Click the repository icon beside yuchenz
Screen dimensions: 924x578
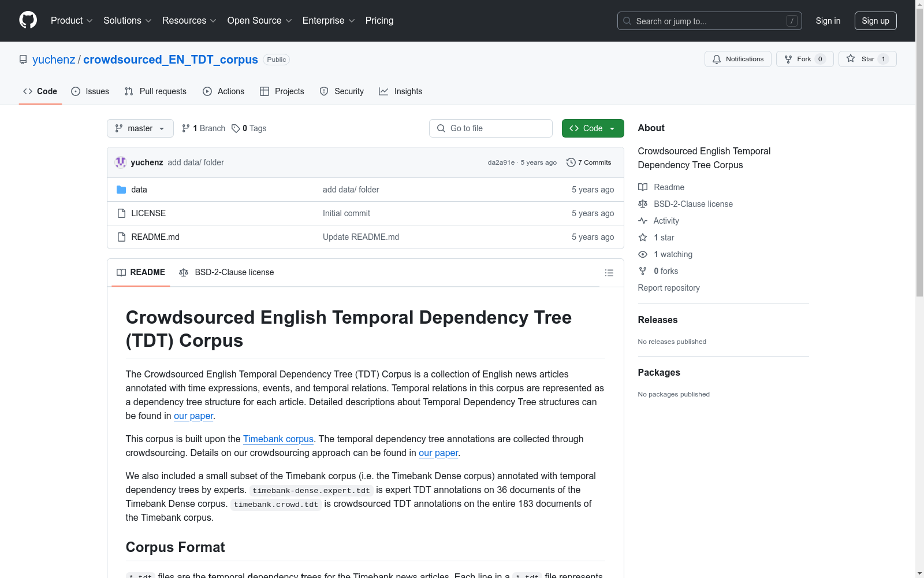23,60
